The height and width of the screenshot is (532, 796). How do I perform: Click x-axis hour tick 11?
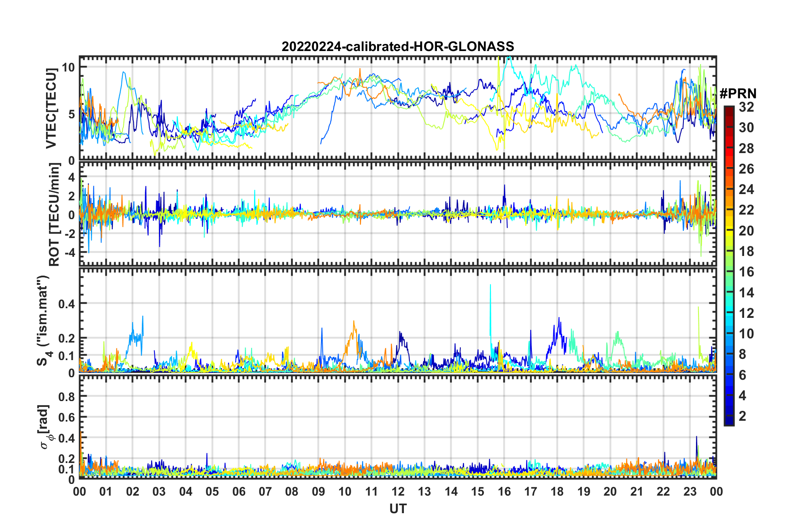pyautogui.click(x=371, y=491)
